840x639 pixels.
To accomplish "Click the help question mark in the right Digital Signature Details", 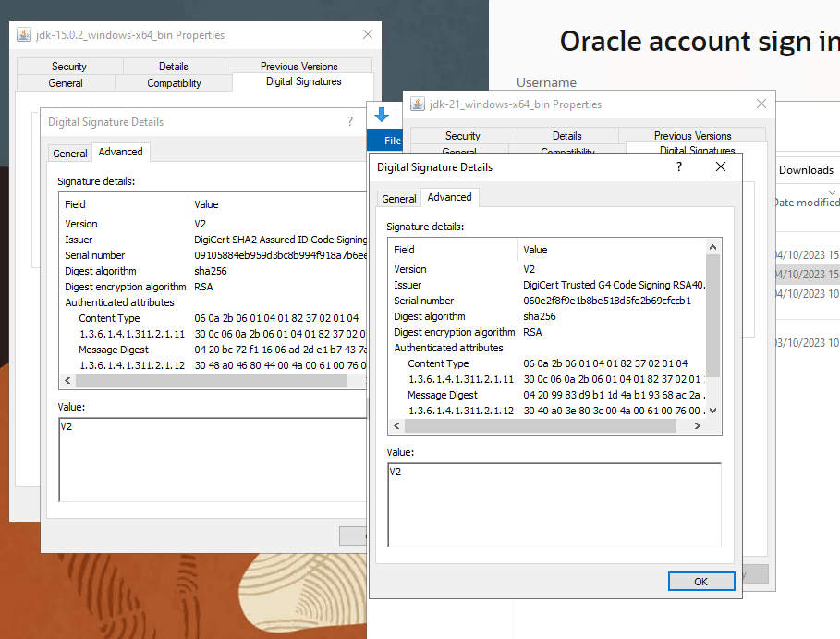I will pos(679,167).
